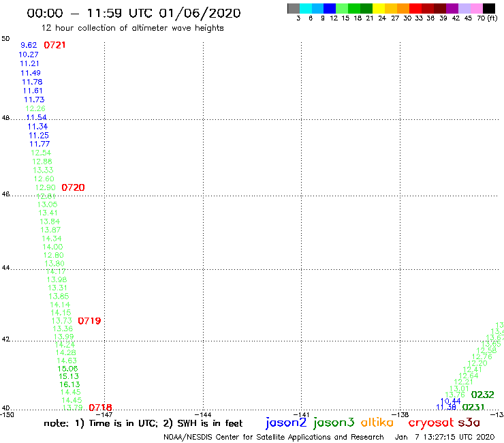This screenshot has width=504, height=443.
Task: Select the 12.26 wave height value
Action: 35,109
